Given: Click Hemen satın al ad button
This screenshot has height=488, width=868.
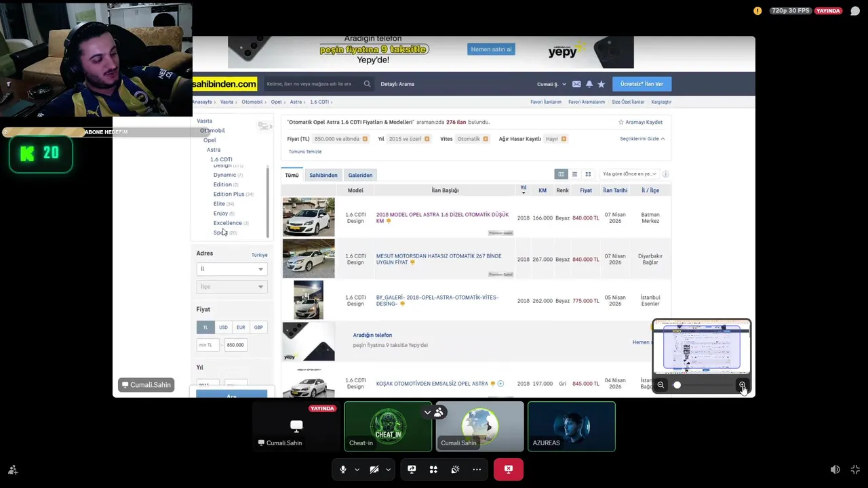Looking at the screenshot, I should (491, 49).
